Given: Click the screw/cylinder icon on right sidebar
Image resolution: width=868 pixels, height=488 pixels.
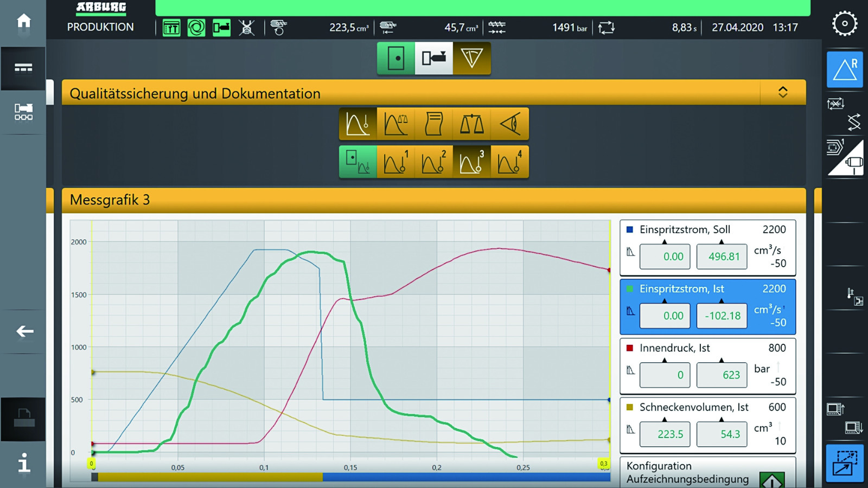Looking at the screenshot, I should pyautogui.click(x=853, y=163).
